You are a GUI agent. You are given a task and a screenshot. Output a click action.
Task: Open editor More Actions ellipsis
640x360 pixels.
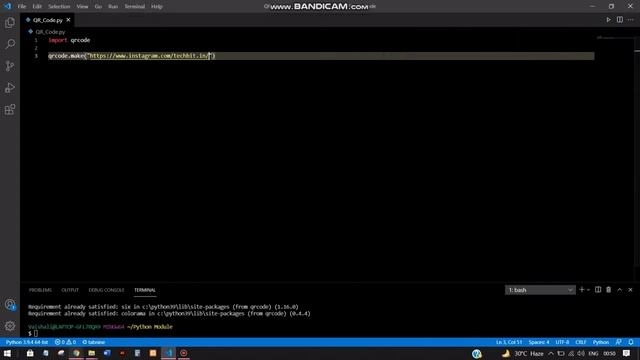(631, 20)
